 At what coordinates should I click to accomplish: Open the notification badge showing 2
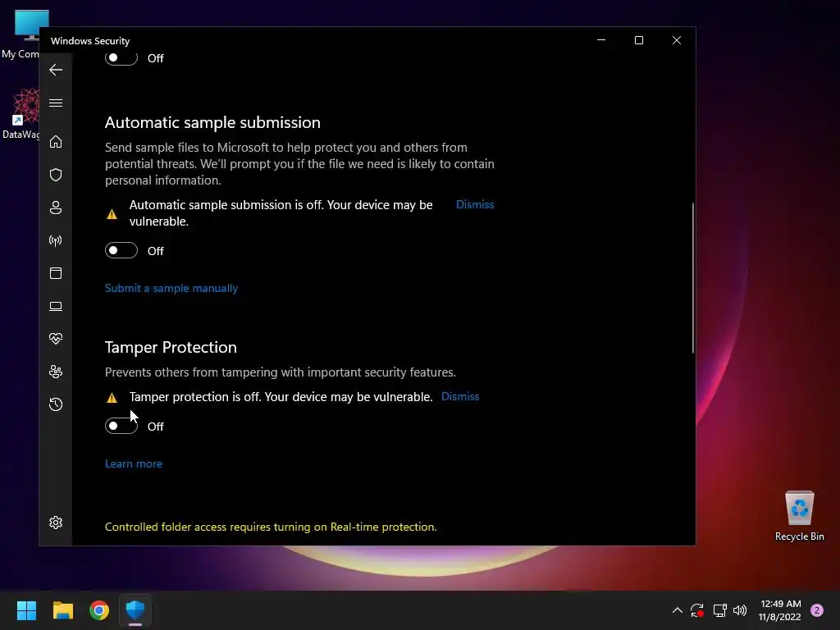tap(817, 610)
